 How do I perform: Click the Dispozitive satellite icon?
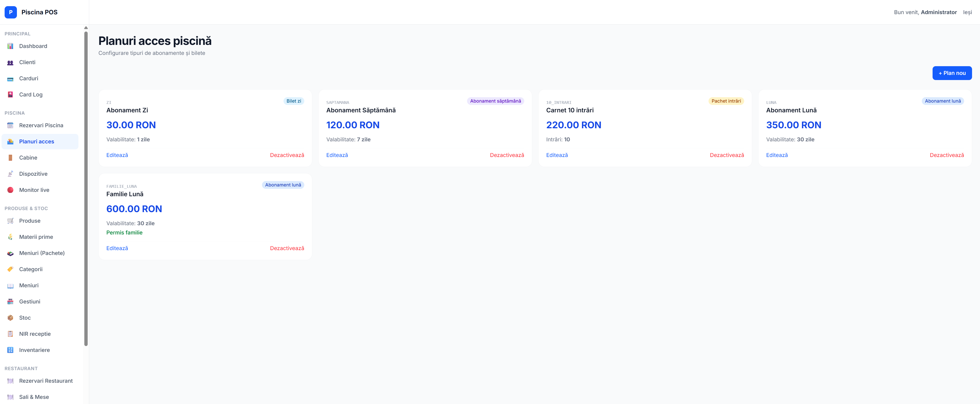tap(10, 174)
